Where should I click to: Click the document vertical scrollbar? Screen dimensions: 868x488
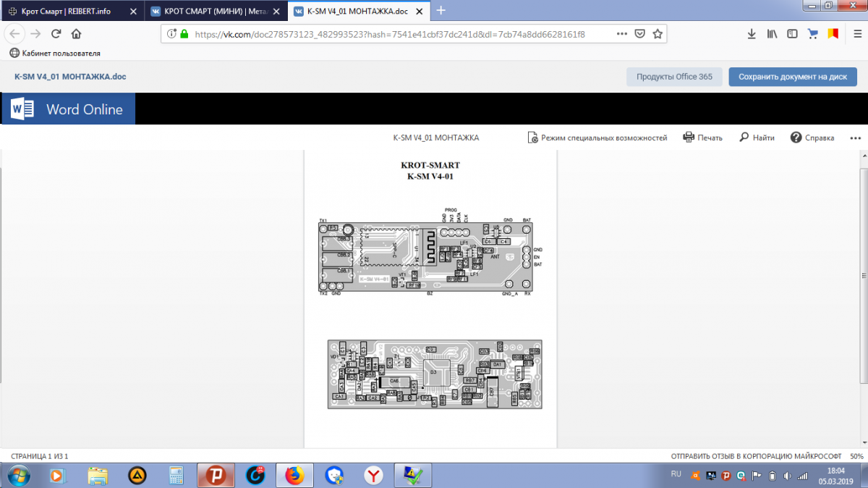coord(864,276)
